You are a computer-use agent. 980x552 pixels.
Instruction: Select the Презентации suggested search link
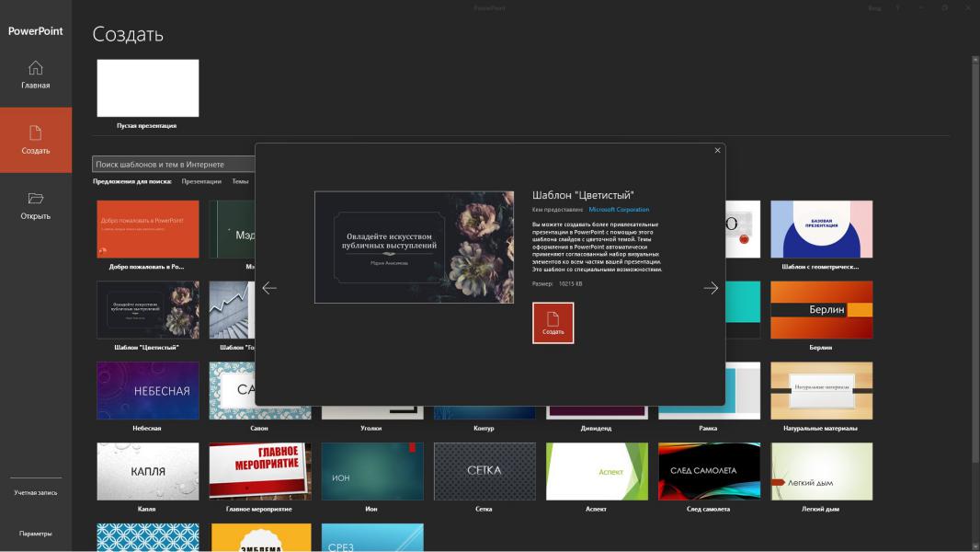pyautogui.click(x=201, y=182)
